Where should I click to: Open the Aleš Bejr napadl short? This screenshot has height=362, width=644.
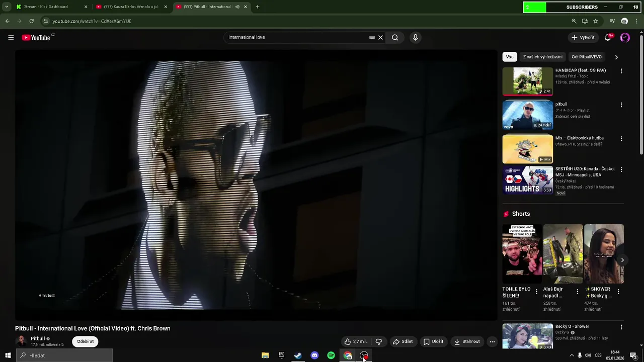point(563,254)
